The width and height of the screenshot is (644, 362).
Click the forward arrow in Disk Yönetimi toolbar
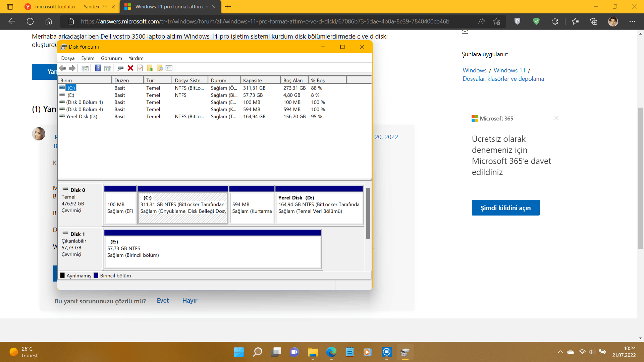[72, 68]
